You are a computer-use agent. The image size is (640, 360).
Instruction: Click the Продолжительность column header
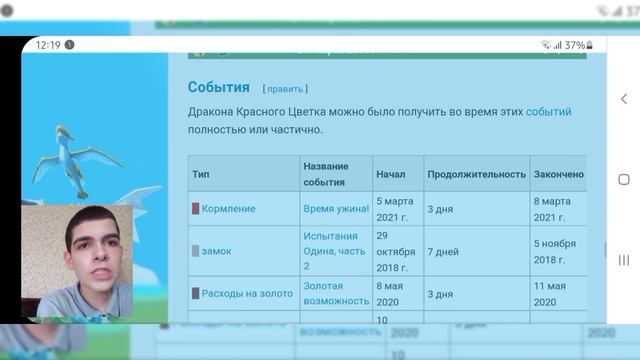[476, 174]
